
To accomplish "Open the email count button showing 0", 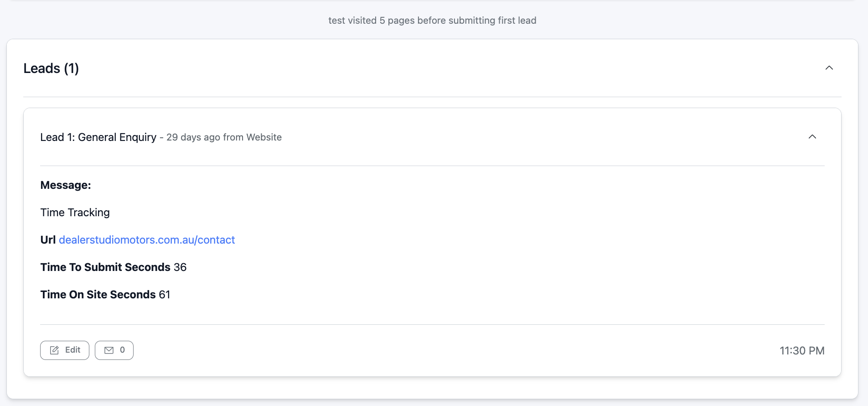I will click(x=114, y=350).
